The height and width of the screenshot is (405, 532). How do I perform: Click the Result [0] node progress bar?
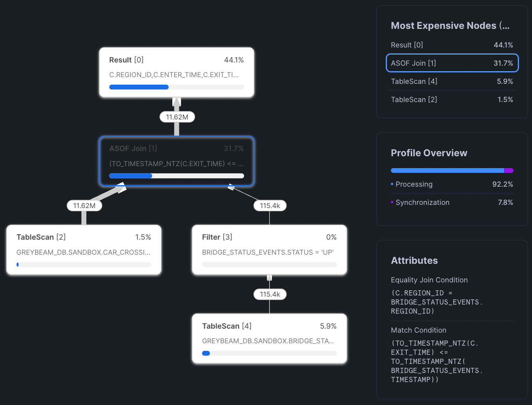coord(176,87)
